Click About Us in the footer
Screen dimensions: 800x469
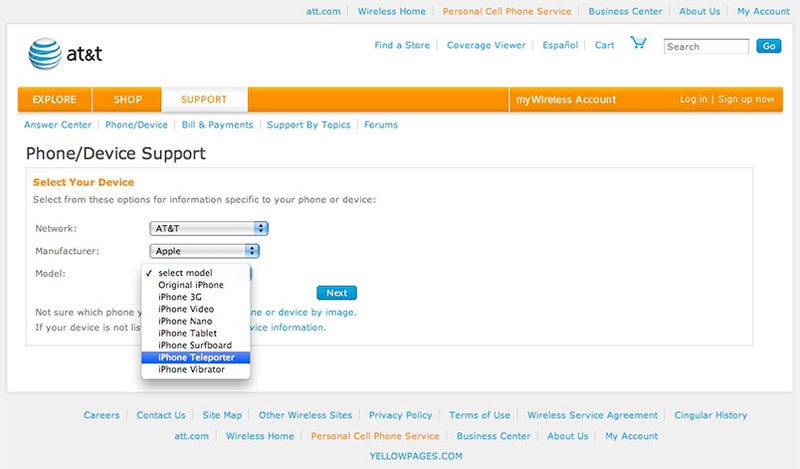click(567, 436)
